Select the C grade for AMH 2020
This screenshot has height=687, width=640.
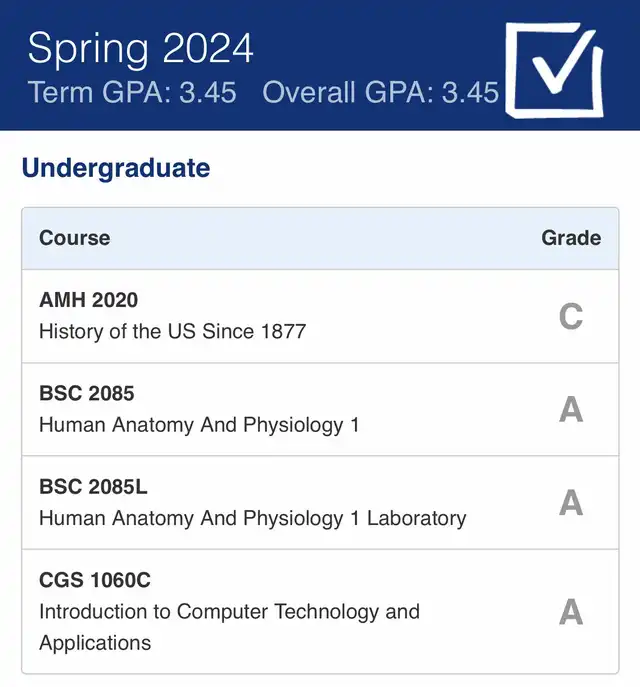click(x=571, y=316)
